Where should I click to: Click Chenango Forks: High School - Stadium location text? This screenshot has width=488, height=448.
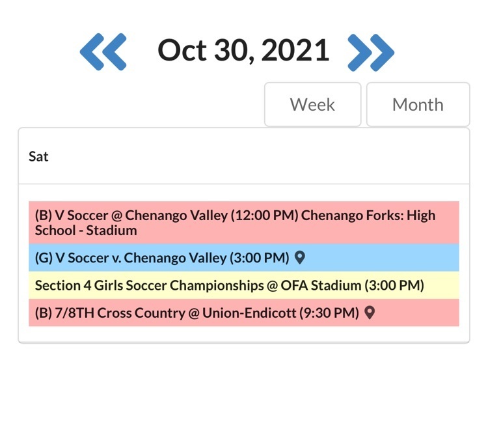235,223
